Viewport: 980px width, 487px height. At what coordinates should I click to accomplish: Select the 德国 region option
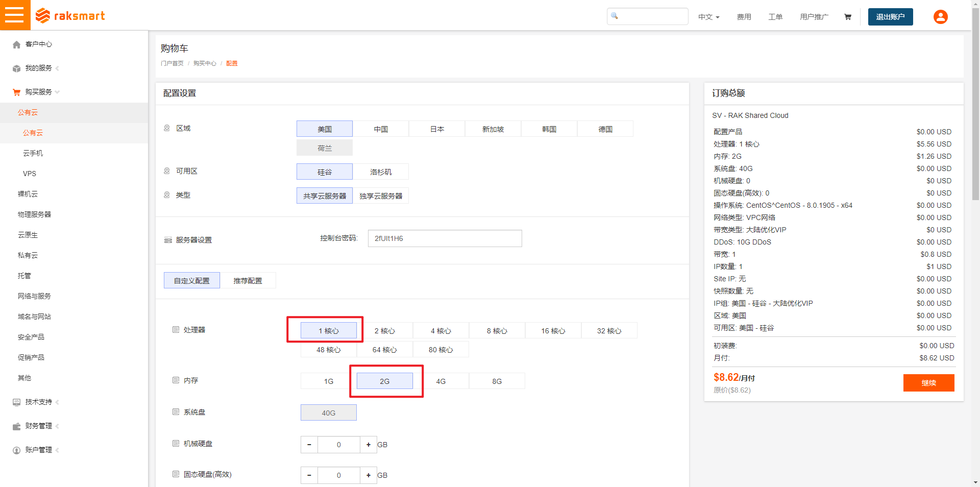pos(605,129)
